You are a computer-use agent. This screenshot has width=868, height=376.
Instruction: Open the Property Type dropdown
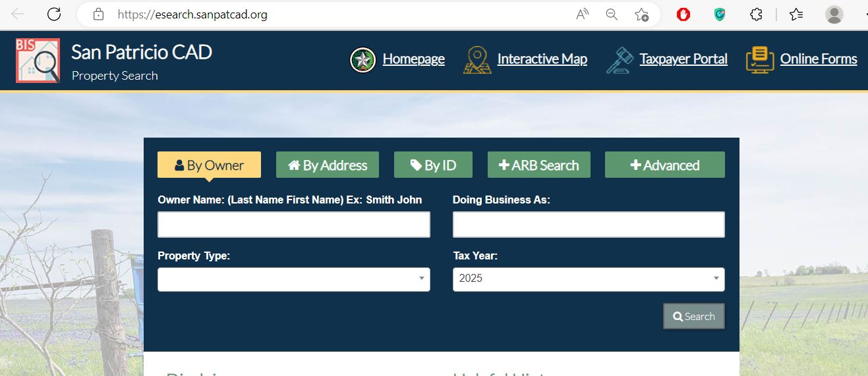(x=294, y=279)
